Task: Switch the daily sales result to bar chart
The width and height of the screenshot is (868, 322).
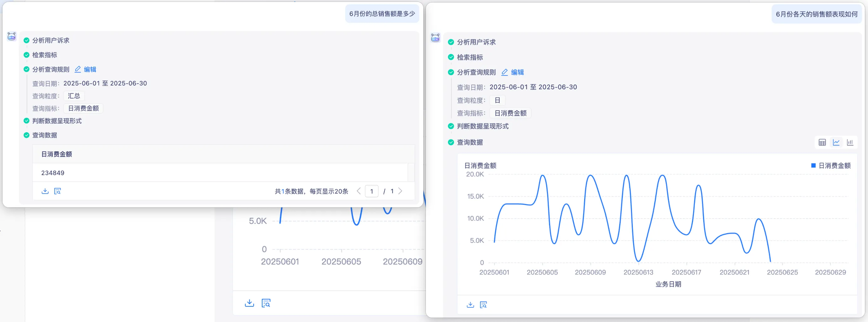Action: [x=850, y=142]
